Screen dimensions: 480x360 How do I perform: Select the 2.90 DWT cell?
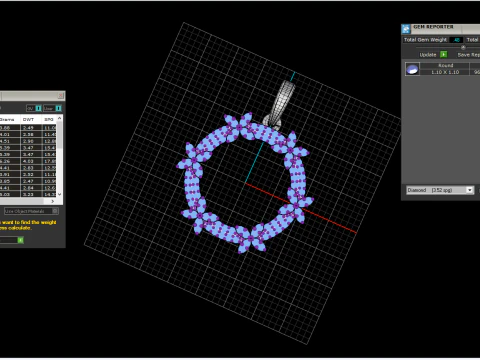click(x=31, y=141)
